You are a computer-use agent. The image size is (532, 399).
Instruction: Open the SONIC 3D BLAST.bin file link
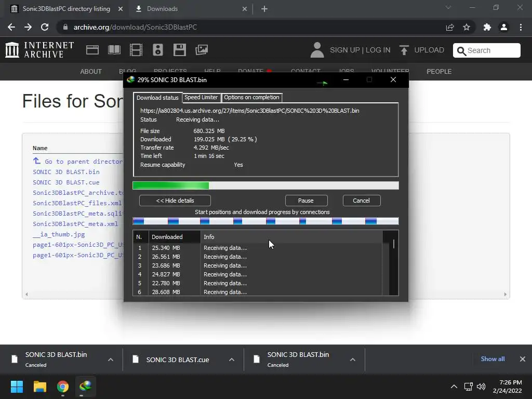coord(66,172)
